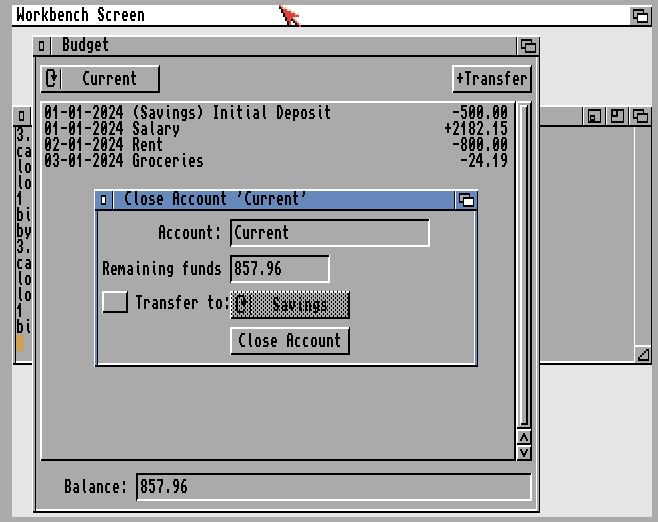Click the cycle icon on Savings gadget

(x=242, y=305)
